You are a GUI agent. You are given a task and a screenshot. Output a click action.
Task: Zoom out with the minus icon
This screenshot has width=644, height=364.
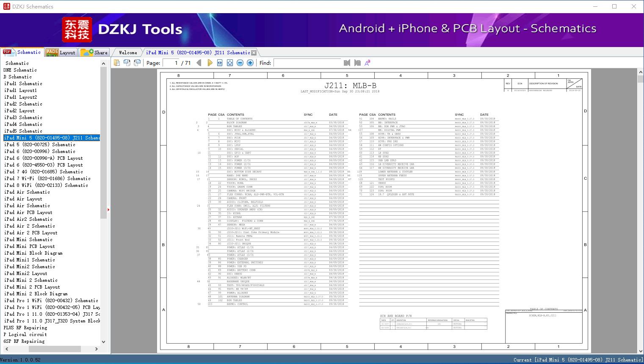click(240, 63)
